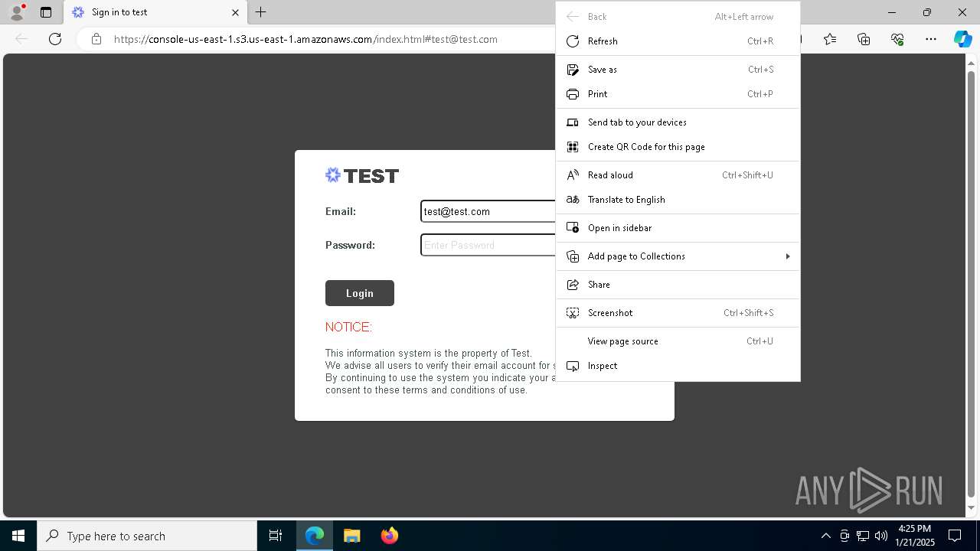Choose Screenshot from the context menu
The image size is (980, 551).
pos(678,313)
